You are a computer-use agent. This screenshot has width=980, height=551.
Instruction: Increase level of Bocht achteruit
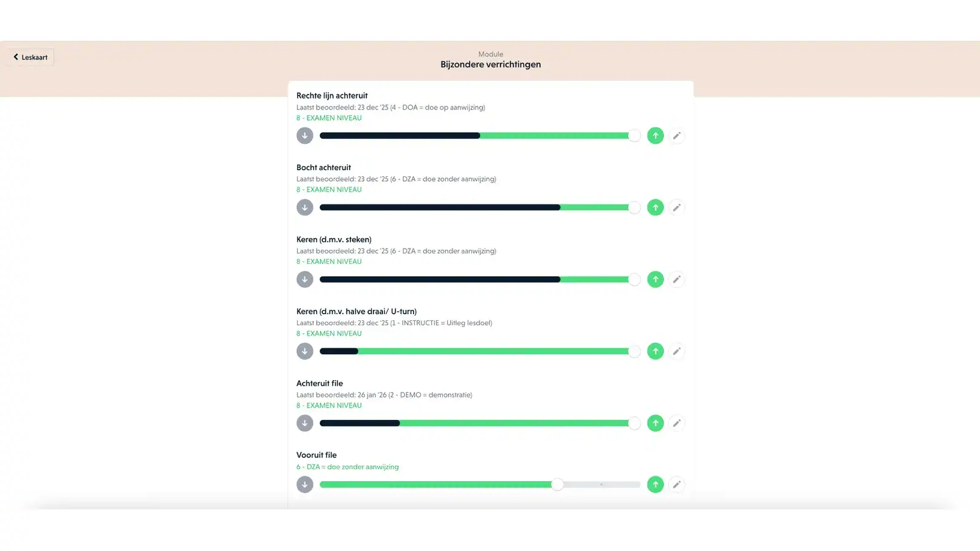click(655, 208)
